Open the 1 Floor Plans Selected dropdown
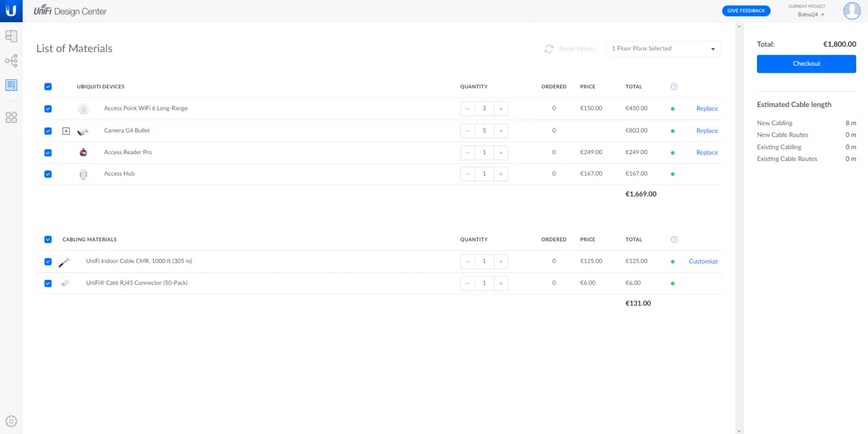868x434 pixels. (x=663, y=49)
